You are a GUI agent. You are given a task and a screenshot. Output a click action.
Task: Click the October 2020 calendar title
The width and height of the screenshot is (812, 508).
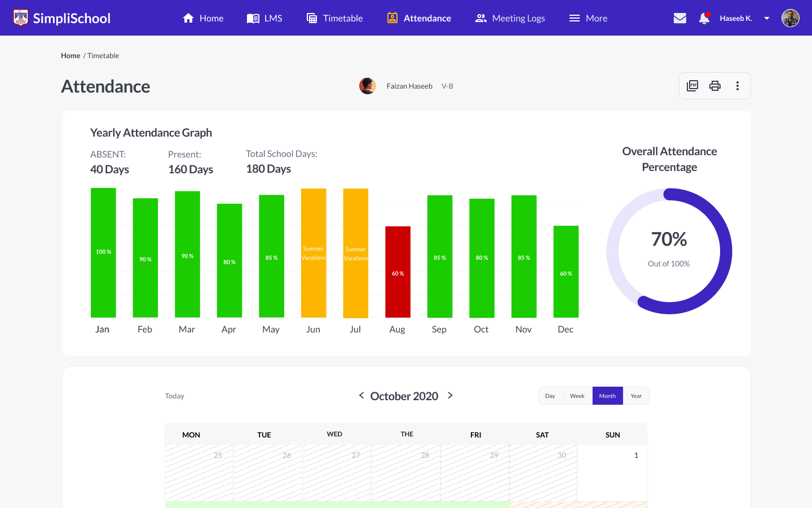pyautogui.click(x=404, y=396)
